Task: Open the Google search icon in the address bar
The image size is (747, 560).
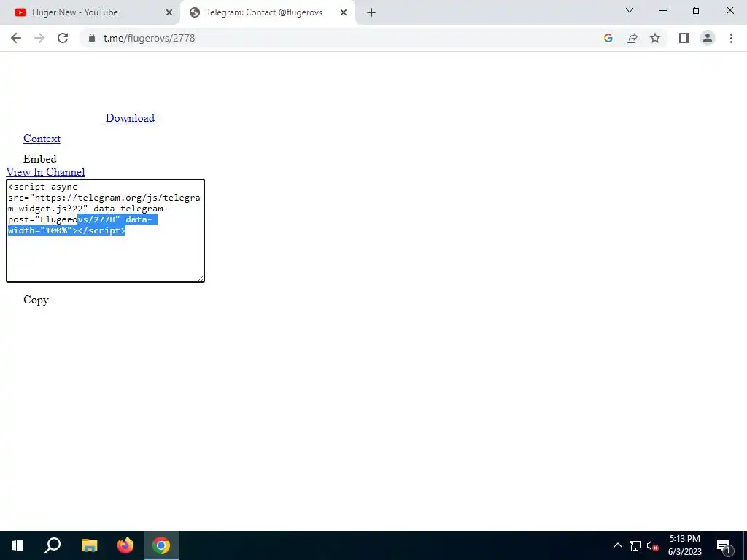Action: 608,38
